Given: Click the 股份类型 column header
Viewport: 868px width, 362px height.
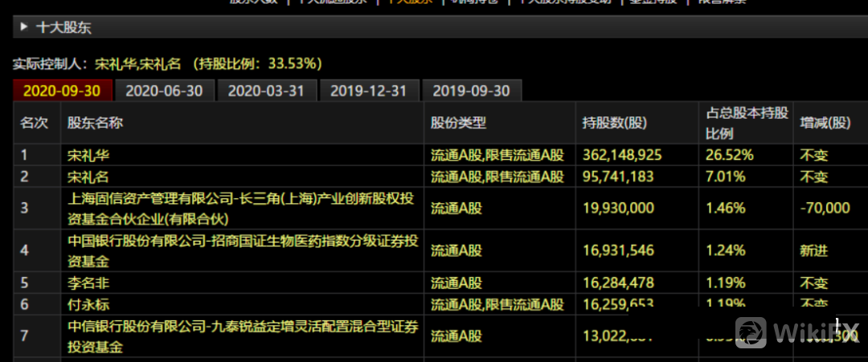Looking at the screenshot, I should coord(458,123).
